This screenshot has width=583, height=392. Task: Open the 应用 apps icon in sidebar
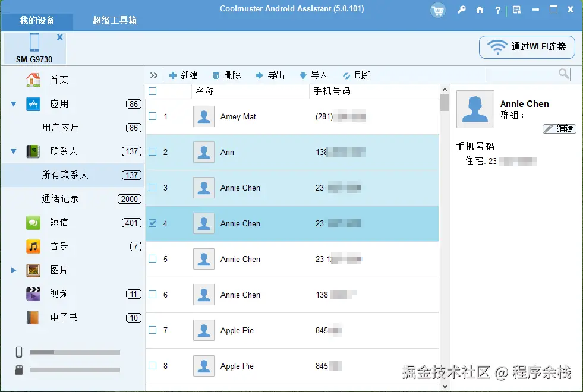point(33,104)
